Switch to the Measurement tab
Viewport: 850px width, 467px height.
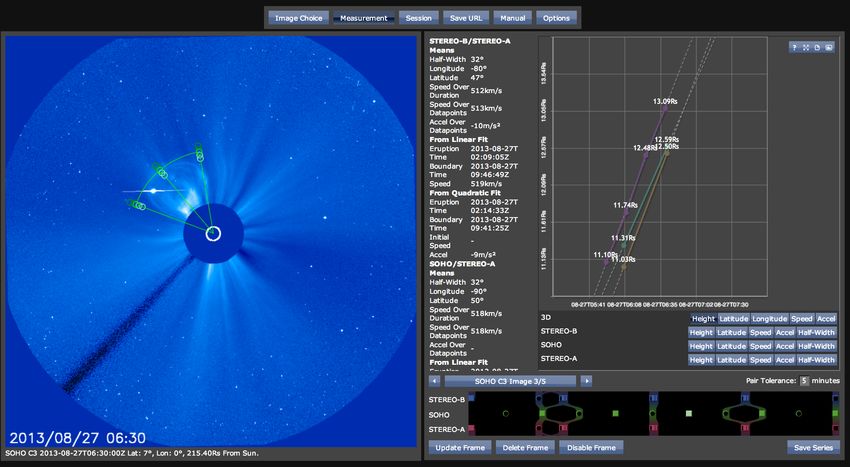364,18
